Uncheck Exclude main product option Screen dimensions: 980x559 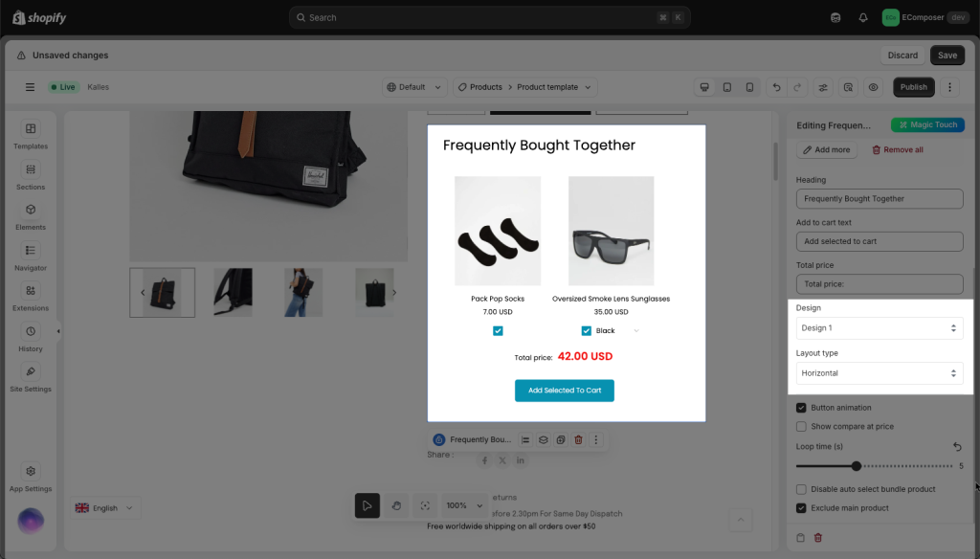[802, 507]
